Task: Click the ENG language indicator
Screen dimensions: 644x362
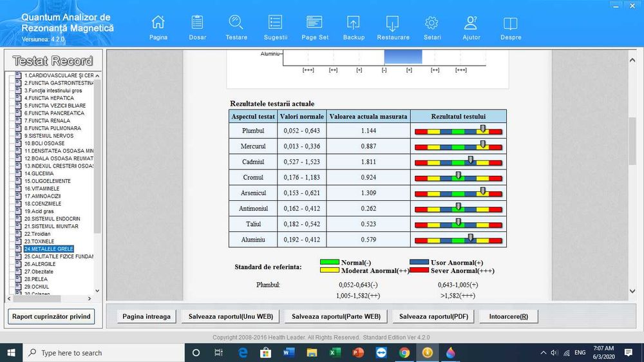Action: point(580,352)
